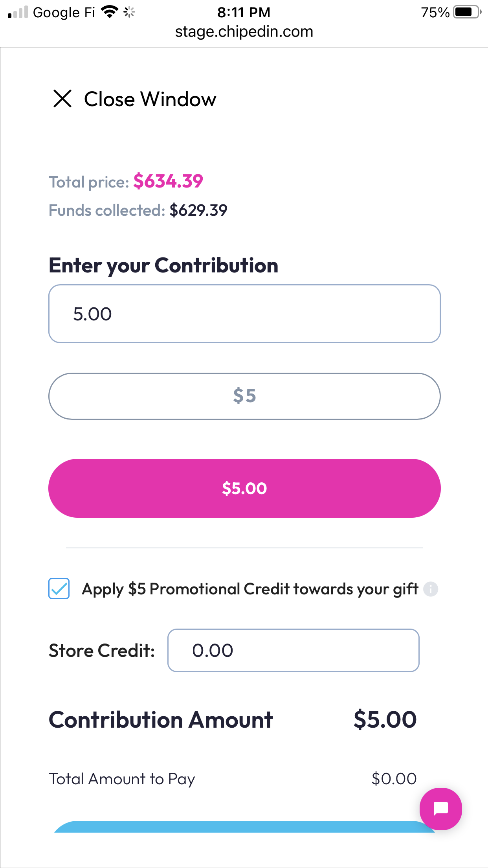Image resolution: width=488 pixels, height=868 pixels.
Task: Uncheck Apply $5 Promotional Credit checkbox
Action: coord(59,588)
